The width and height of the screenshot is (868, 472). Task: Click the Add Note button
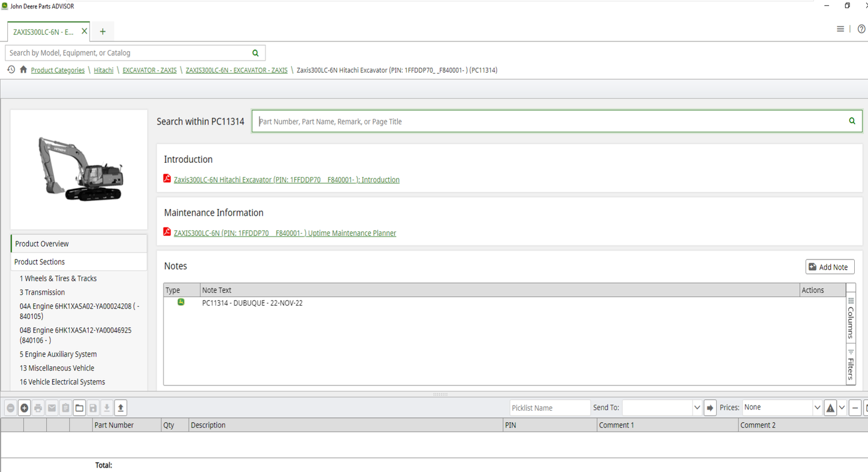click(830, 267)
